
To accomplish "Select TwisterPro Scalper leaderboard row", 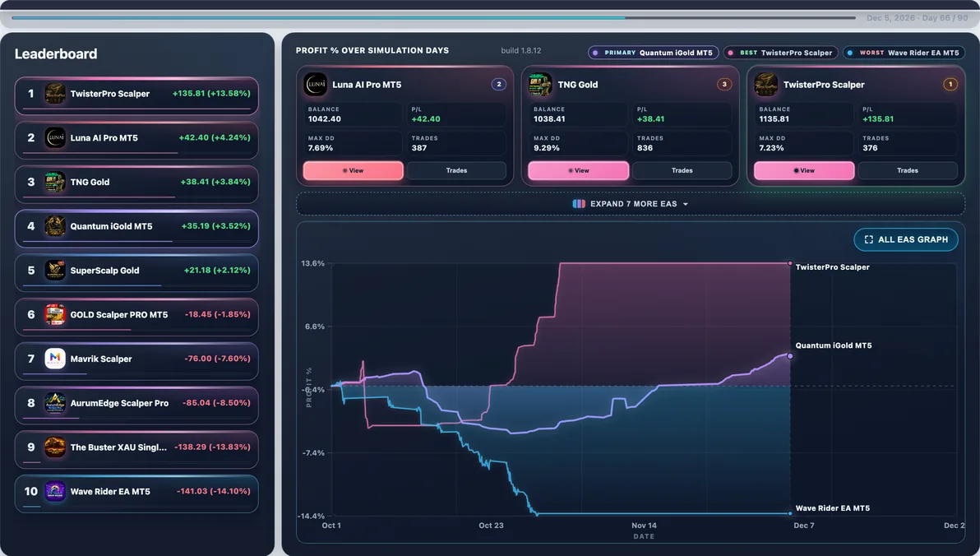I will (x=136, y=95).
